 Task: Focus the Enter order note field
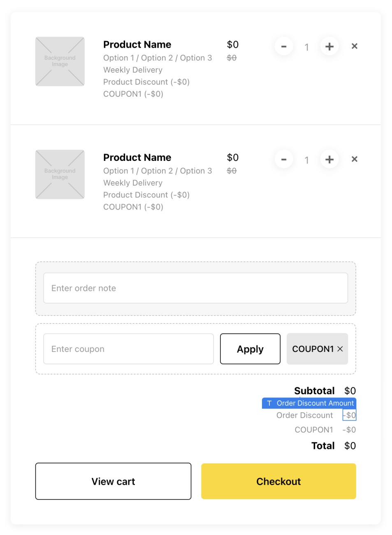point(196,288)
